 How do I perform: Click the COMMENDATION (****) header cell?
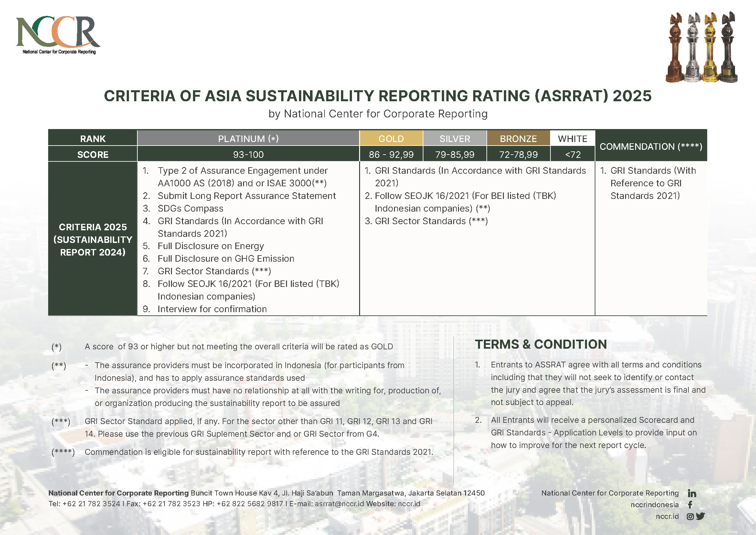(x=651, y=147)
